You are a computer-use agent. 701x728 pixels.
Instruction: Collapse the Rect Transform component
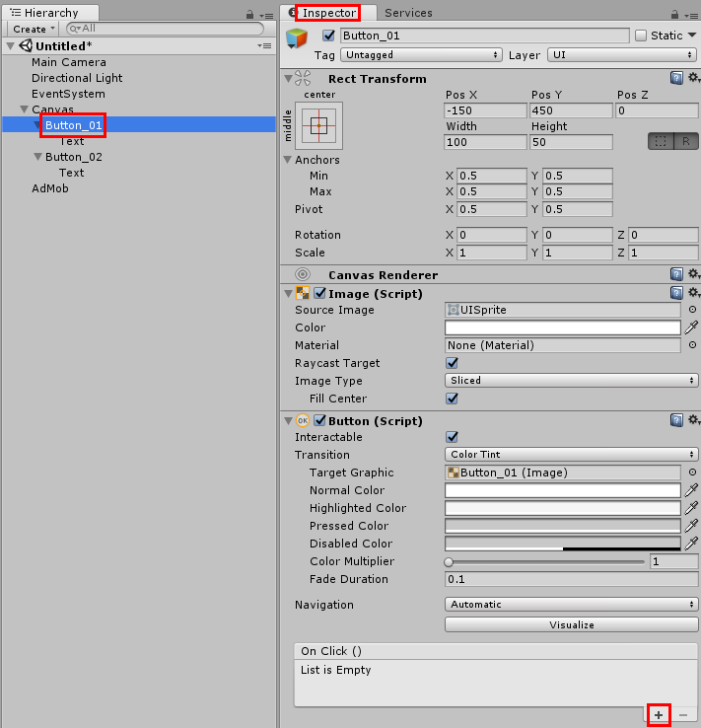tap(288, 79)
